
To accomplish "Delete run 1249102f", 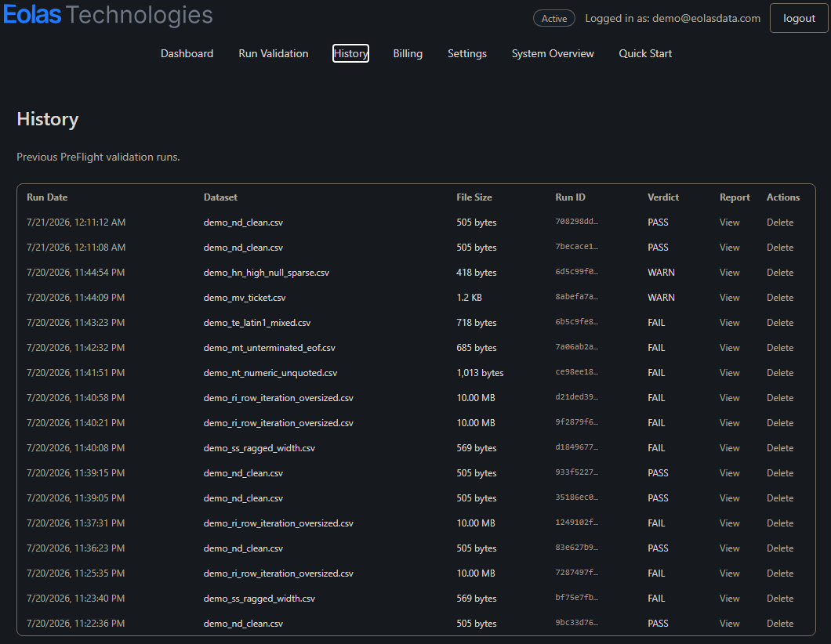I will point(779,523).
